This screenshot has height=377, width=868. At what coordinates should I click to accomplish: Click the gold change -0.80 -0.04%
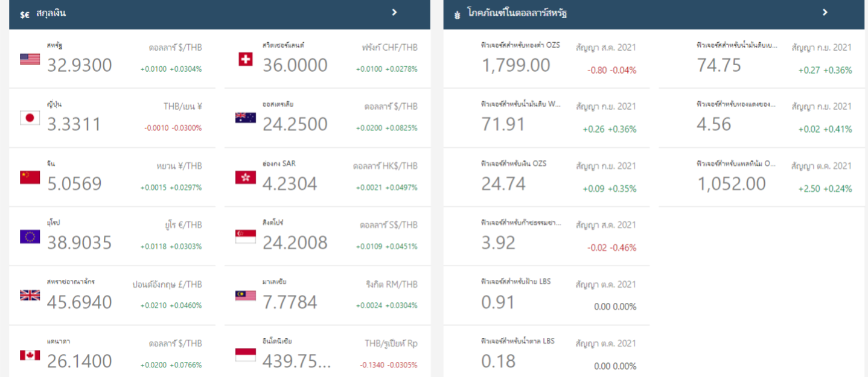(x=611, y=70)
